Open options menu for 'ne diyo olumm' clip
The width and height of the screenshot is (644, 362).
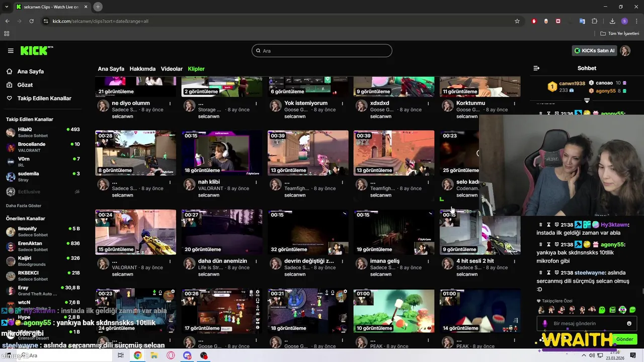click(170, 104)
